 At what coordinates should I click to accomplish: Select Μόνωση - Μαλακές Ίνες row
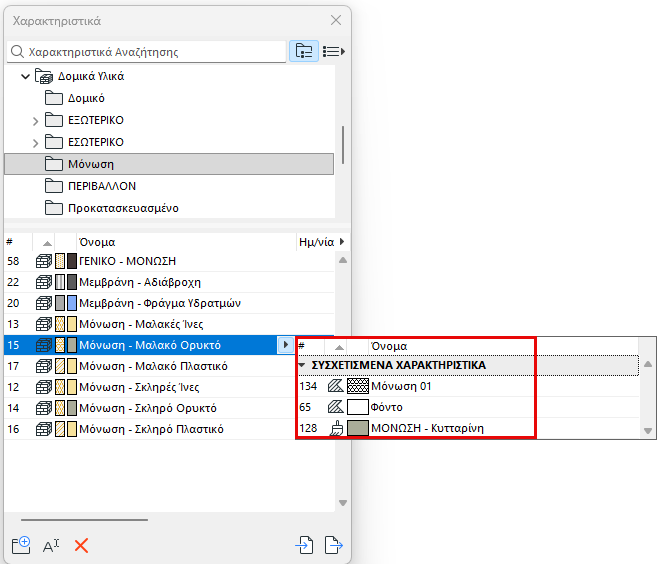[x=169, y=324]
